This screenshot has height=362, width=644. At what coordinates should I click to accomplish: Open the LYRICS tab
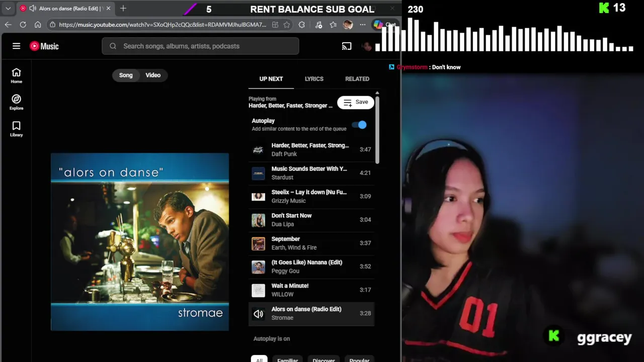pos(314,79)
